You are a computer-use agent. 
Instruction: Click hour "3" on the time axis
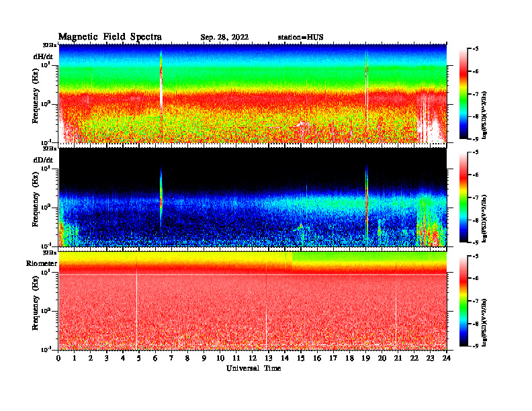tap(107, 358)
